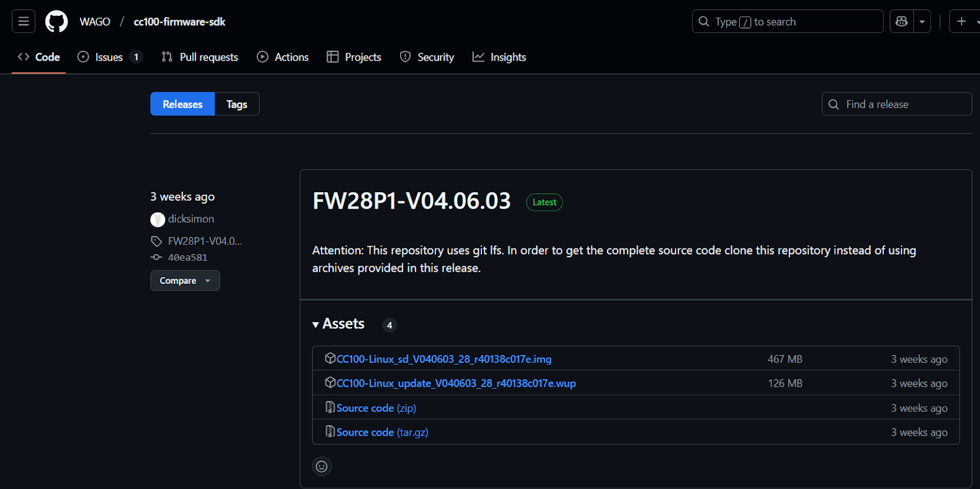The image size is (980, 489).
Task: Collapse the Assets section
Action: click(339, 324)
